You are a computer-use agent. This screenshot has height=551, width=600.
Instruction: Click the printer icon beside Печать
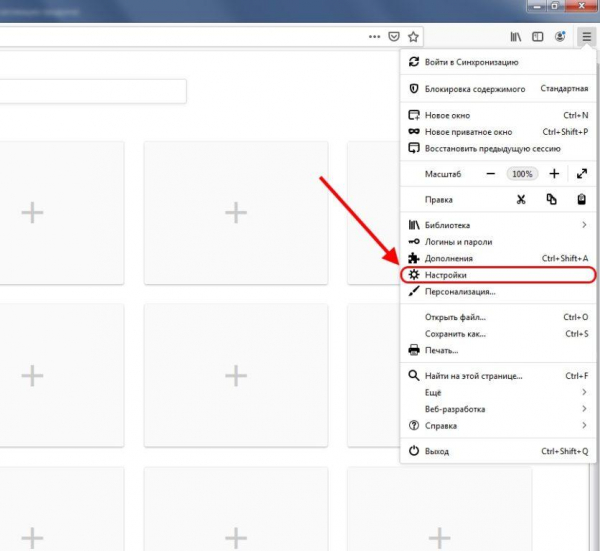(x=414, y=350)
